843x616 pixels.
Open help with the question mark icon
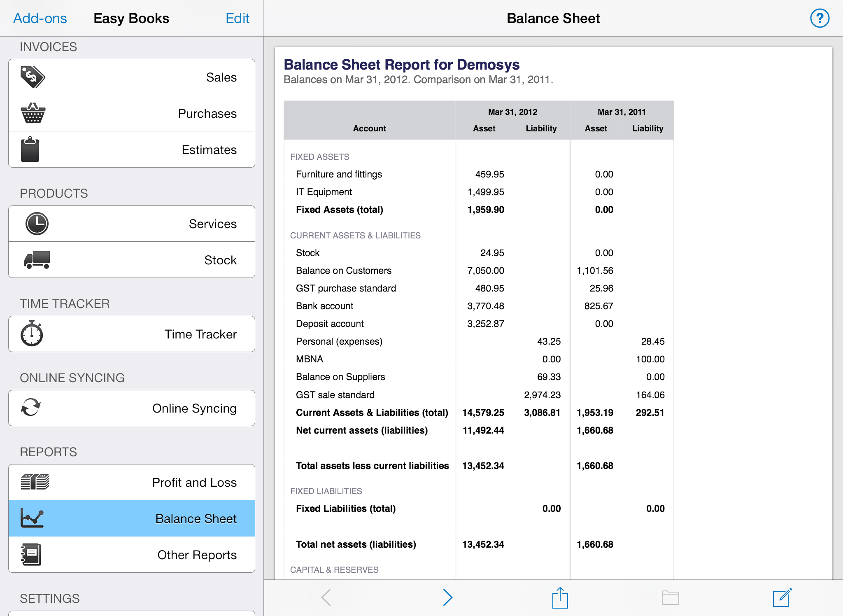[x=820, y=18]
